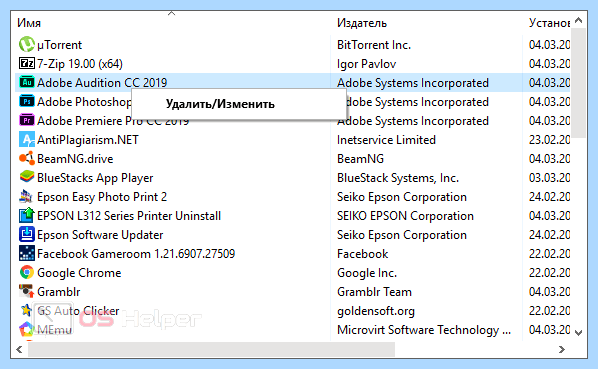Click the Inetservice Limited publisher cell
This screenshot has width=598, height=369.
(x=386, y=140)
